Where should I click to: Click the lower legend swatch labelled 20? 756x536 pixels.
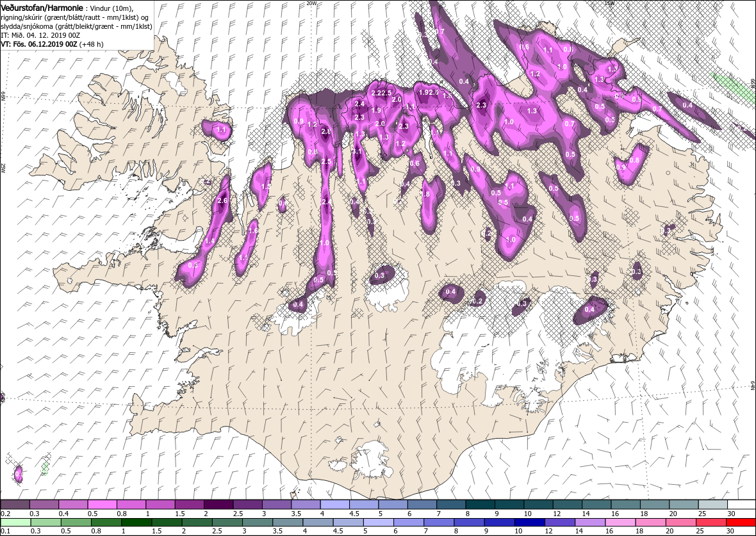click(680, 523)
